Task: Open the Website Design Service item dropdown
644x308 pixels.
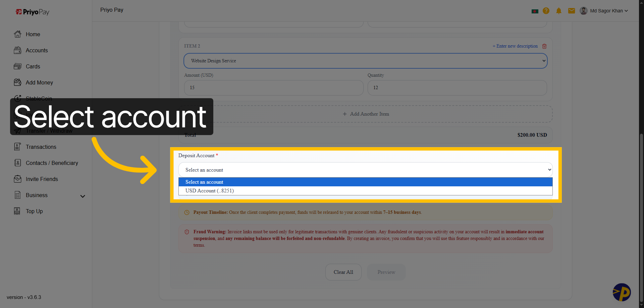Action: 365,61
